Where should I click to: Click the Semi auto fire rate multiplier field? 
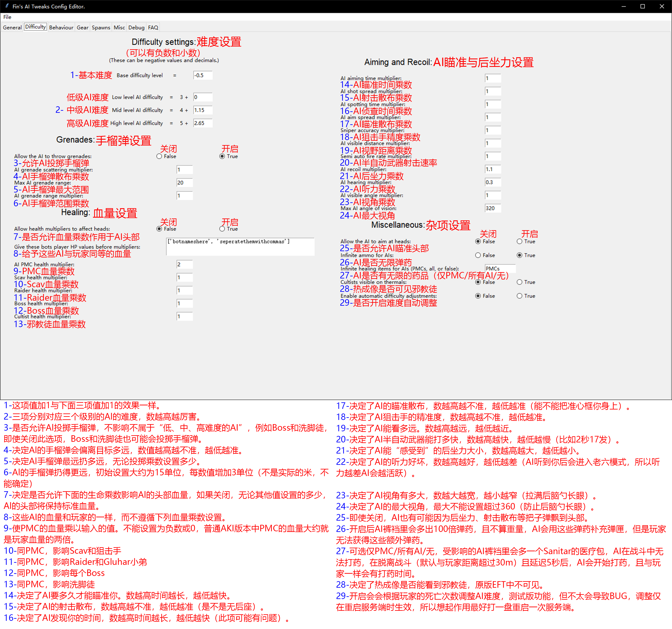493,156
